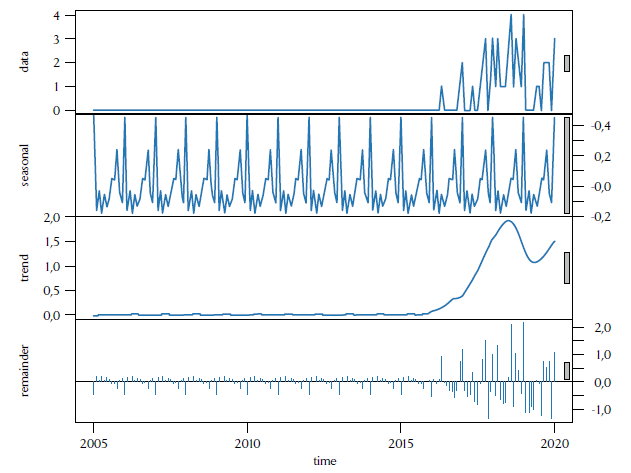Click the gray range bar in trend panel

tap(567, 268)
